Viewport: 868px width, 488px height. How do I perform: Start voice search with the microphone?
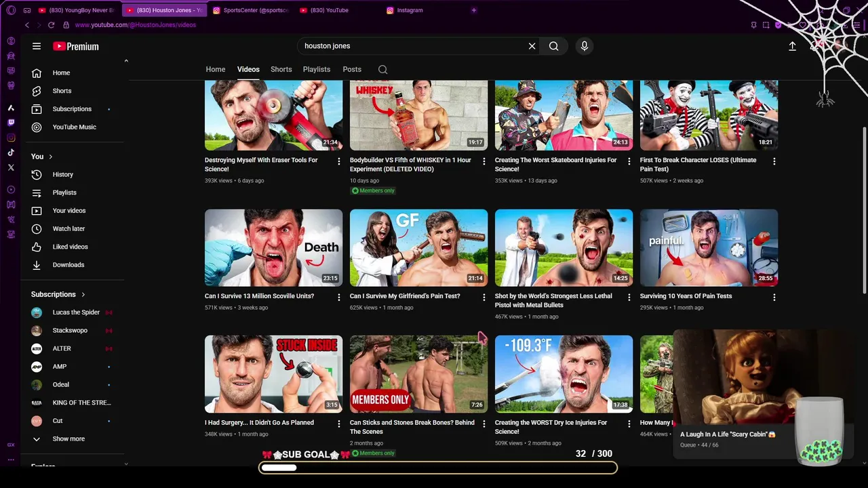pos(585,46)
